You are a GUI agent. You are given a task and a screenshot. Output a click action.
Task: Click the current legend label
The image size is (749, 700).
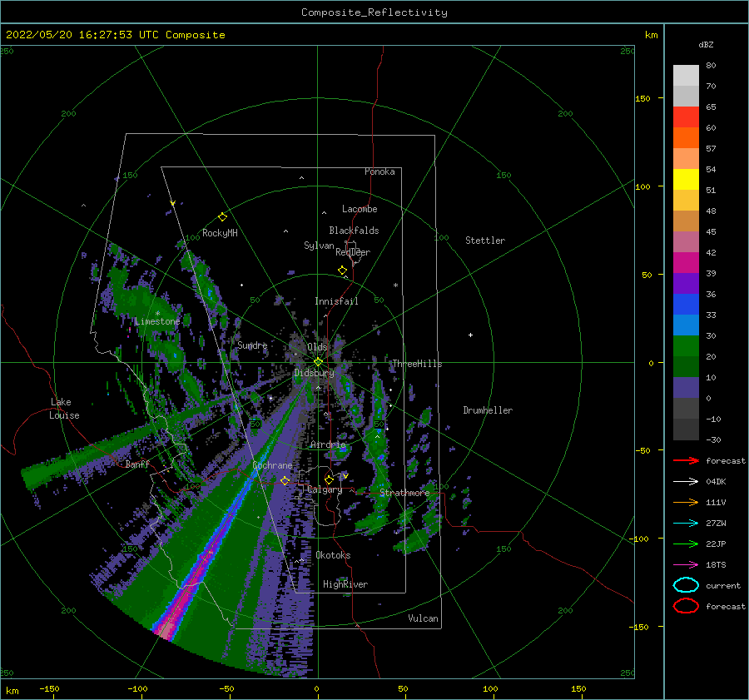[723, 585]
